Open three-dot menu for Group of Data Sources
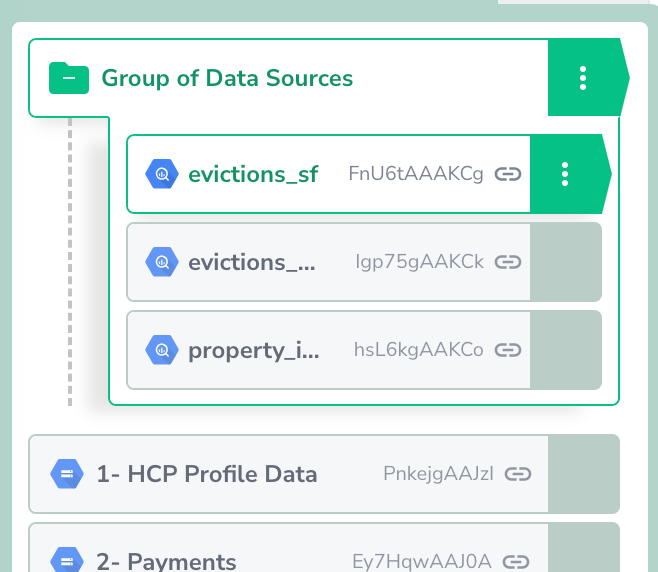 pos(584,78)
